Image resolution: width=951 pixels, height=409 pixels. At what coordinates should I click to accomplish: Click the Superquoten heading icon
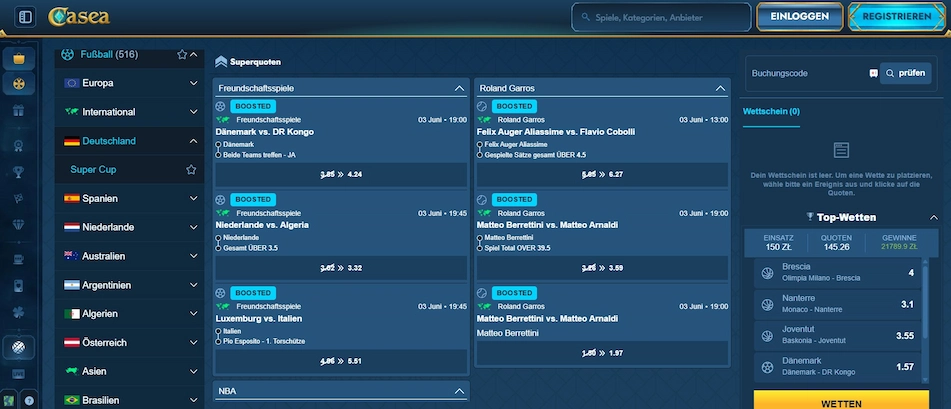click(x=221, y=62)
